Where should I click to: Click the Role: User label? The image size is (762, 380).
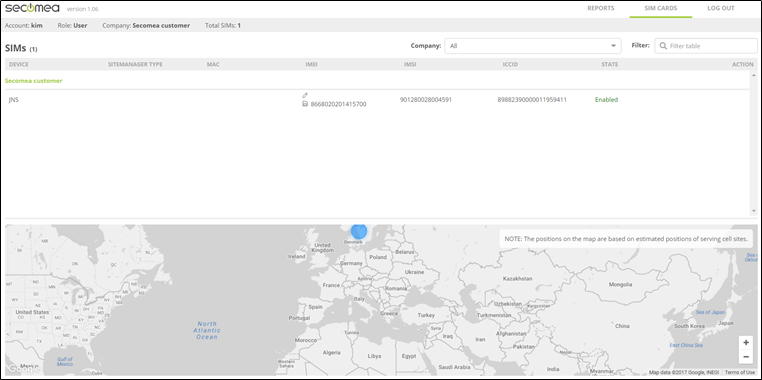pyautogui.click(x=72, y=25)
